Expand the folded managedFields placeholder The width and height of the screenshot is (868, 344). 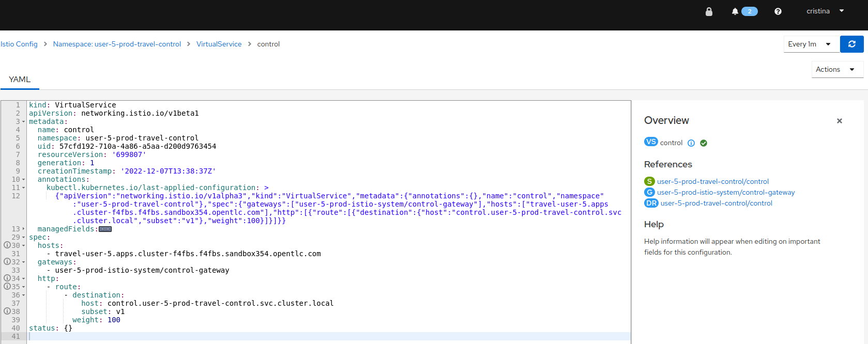tap(105, 229)
